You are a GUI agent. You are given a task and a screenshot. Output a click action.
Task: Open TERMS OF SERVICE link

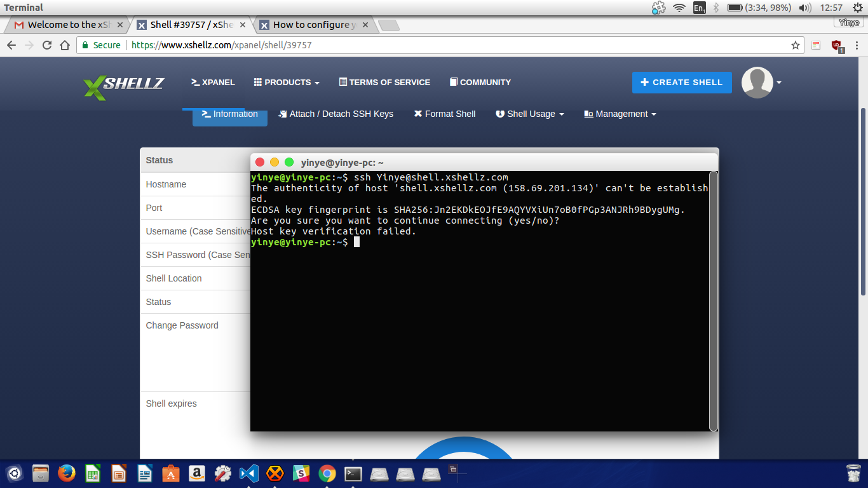384,83
